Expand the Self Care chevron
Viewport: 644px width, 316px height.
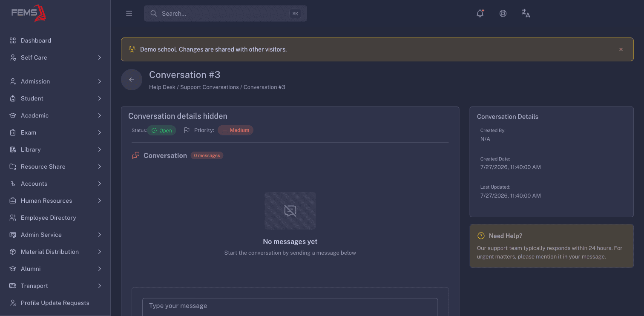click(x=99, y=57)
